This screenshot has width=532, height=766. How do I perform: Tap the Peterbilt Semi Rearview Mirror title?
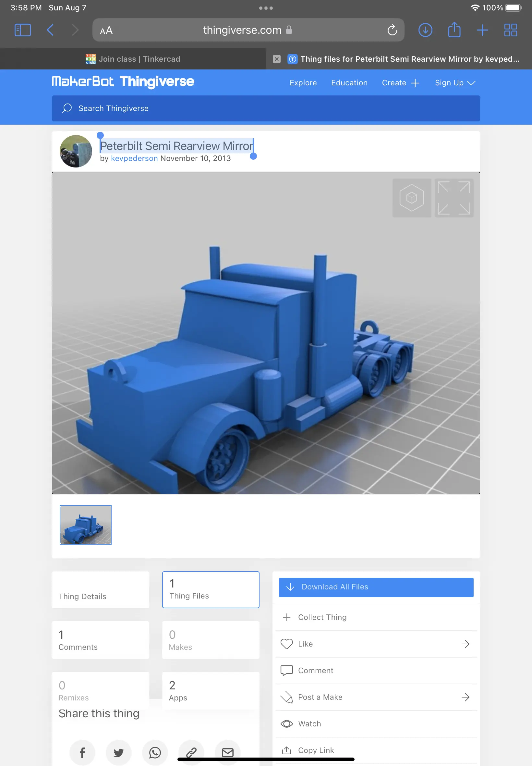(x=176, y=146)
